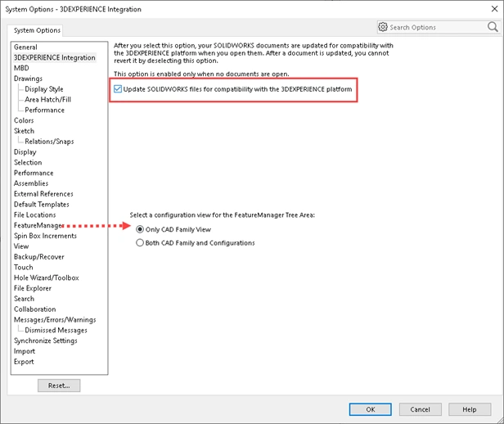Click in the Search Options field
The image size is (504, 424).
pyautogui.click(x=437, y=27)
